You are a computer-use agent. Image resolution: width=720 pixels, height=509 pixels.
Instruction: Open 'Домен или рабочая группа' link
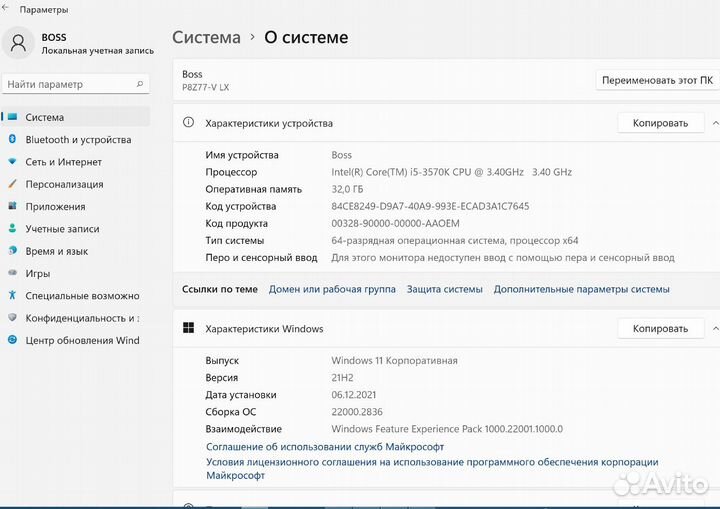332,289
